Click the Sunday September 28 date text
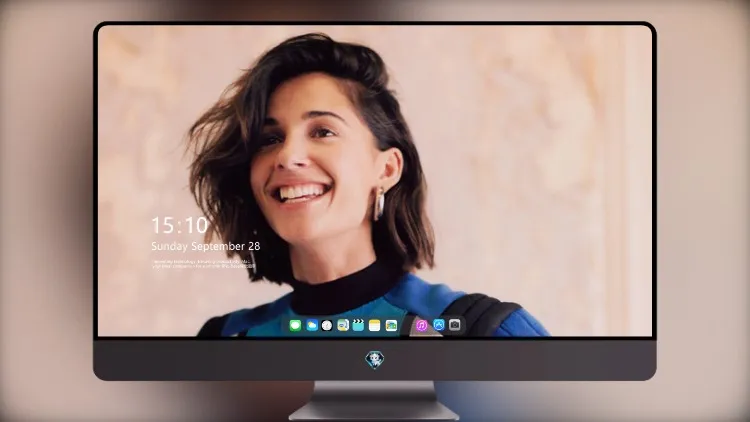 coord(206,246)
